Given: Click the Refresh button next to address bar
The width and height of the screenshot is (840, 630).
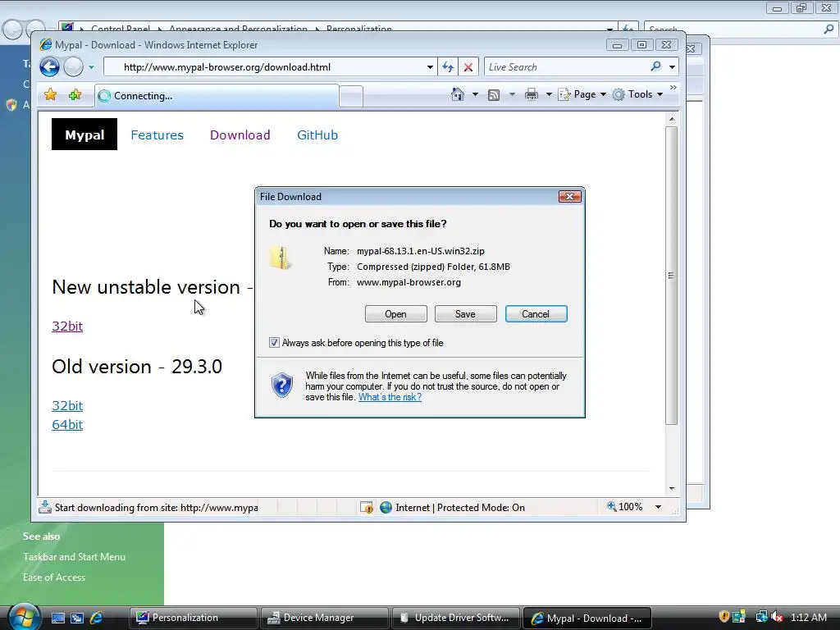Looking at the screenshot, I should (447, 67).
